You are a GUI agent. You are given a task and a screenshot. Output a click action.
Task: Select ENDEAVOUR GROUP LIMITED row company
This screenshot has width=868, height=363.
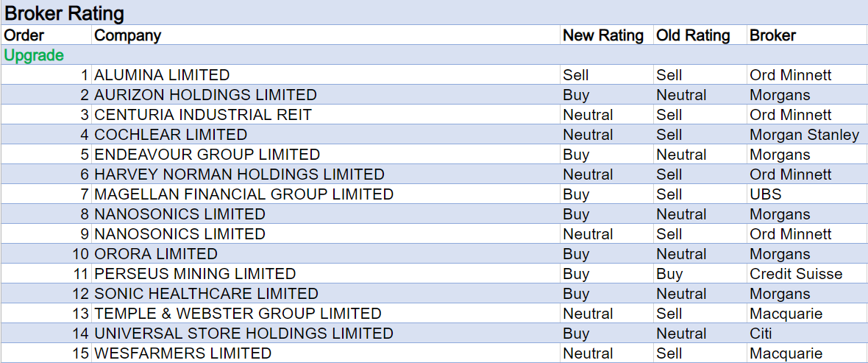(207, 155)
